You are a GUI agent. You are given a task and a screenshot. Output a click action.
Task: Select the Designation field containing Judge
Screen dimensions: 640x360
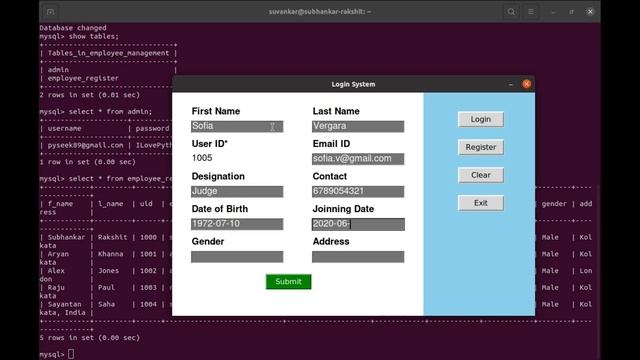click(x=237, y=191)
